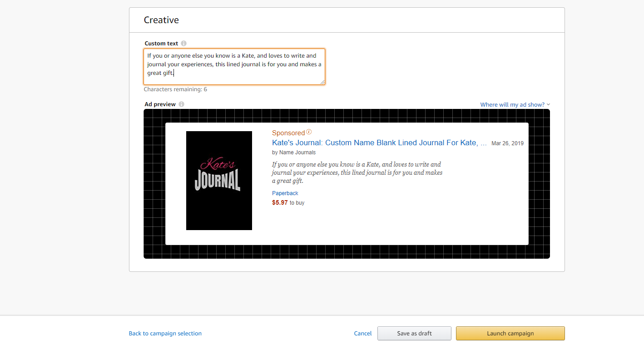Click the Creative section heading
644x349 pixels.
pos(161,20)
